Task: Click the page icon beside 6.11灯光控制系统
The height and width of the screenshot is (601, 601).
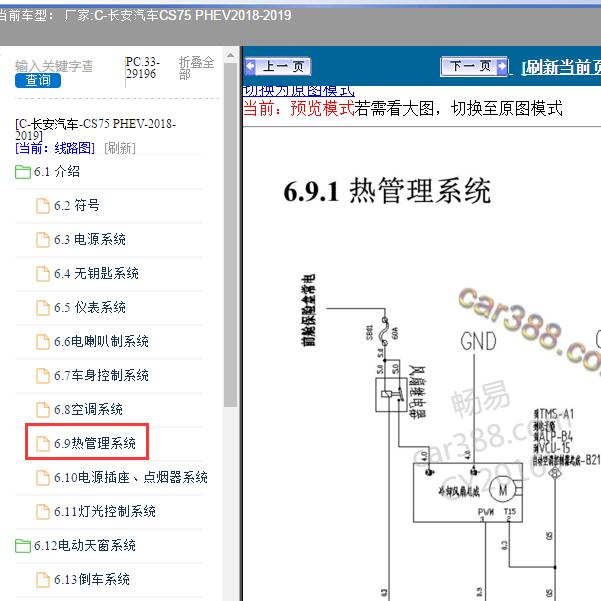Action: coord(43,512)
